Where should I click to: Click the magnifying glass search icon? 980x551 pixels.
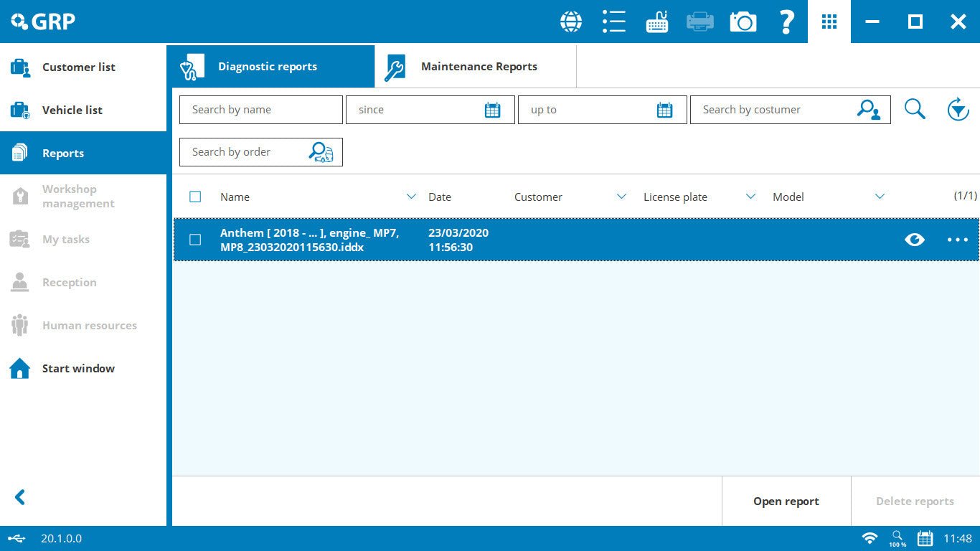pyautogui.click(x=915, y=110)
